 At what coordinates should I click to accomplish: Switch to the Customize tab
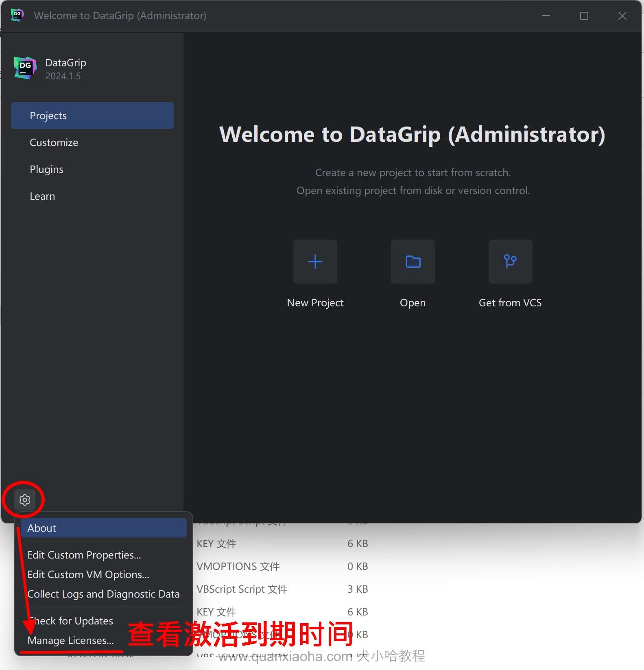click(92, 142)
